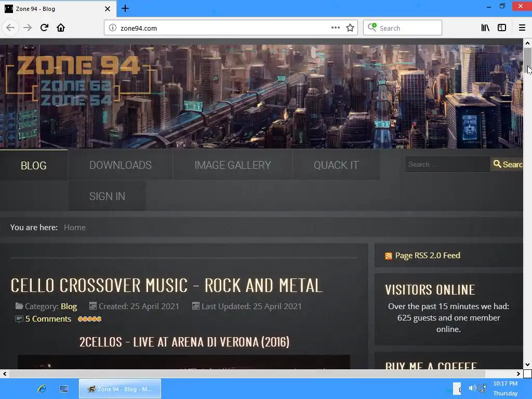Click the horizontal scrollbar right arrow
The height and width of the screenshot is (399, 532).
click(x=518, y=374)
